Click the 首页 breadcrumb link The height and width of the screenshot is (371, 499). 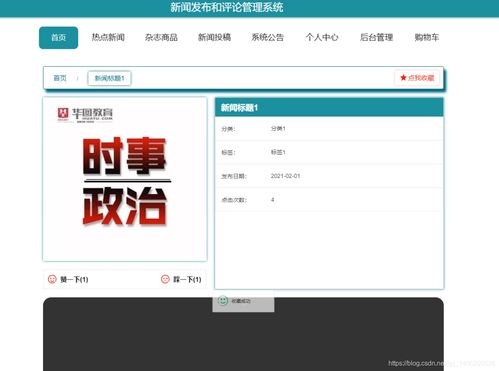60,78
